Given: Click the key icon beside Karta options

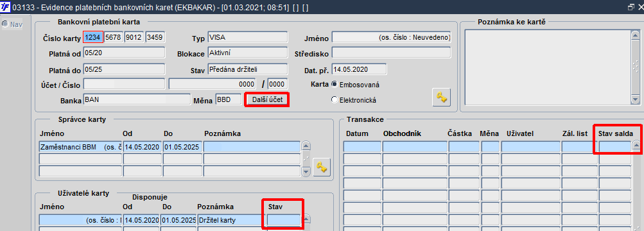Looking at the screenshot, I should point(442,98).
